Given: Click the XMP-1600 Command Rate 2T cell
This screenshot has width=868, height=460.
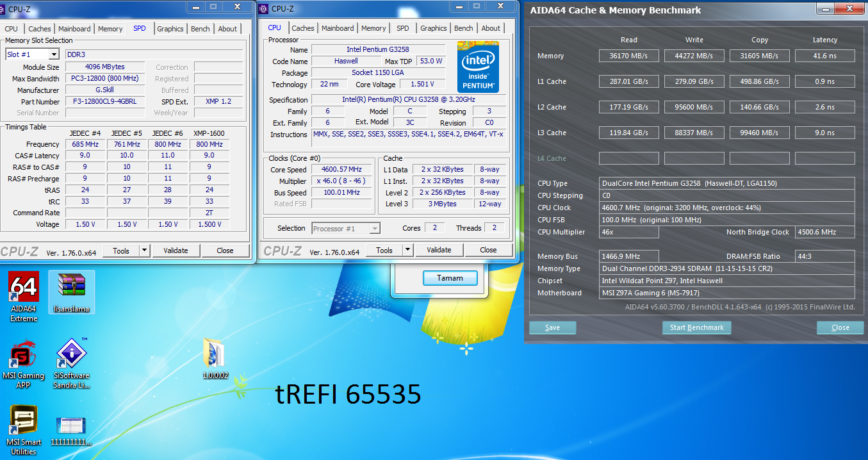Looking at the screenshot, I should tap(209, 213).
